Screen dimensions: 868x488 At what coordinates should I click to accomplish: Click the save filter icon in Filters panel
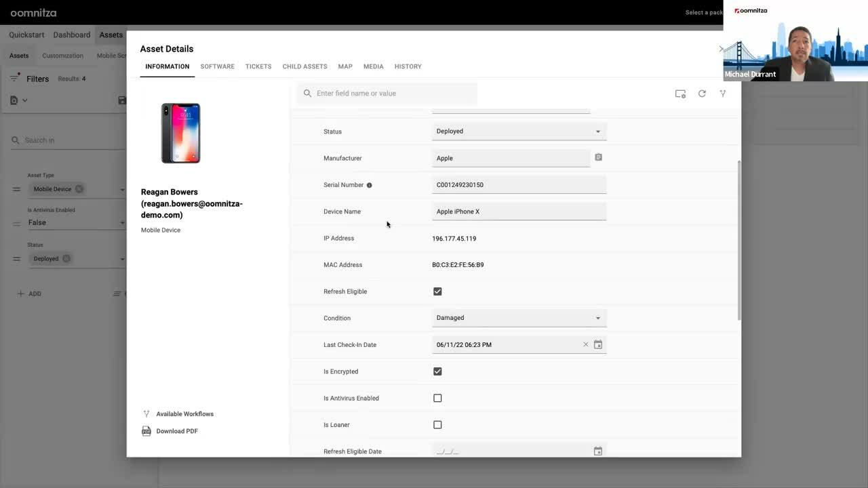[122, 99]
